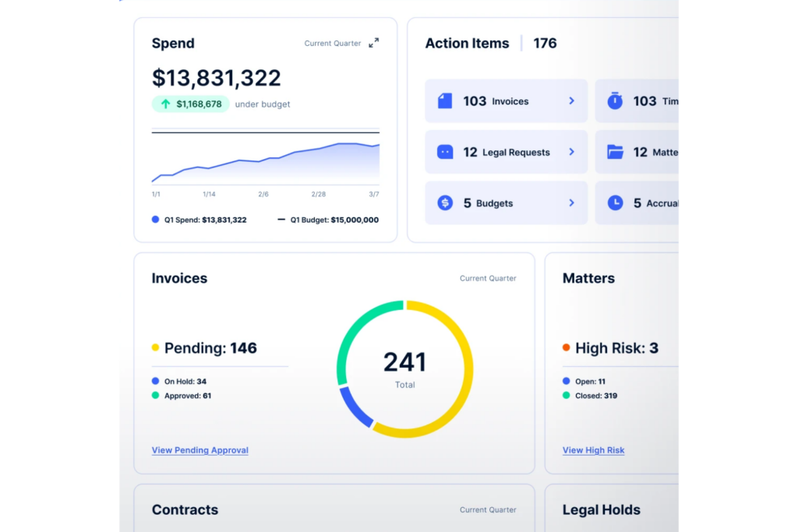Click the blue On Hold legend dot
Screen dimensions: 798x532
pos(155,381)
